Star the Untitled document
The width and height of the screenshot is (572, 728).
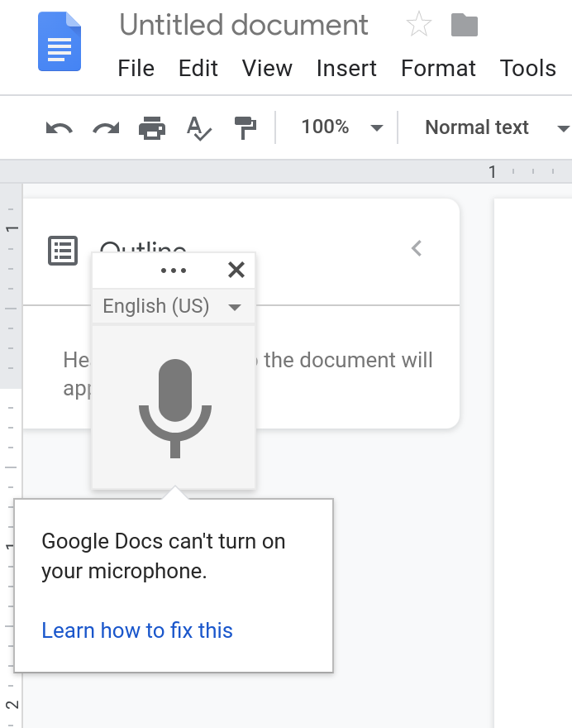[x=418, y=24]
